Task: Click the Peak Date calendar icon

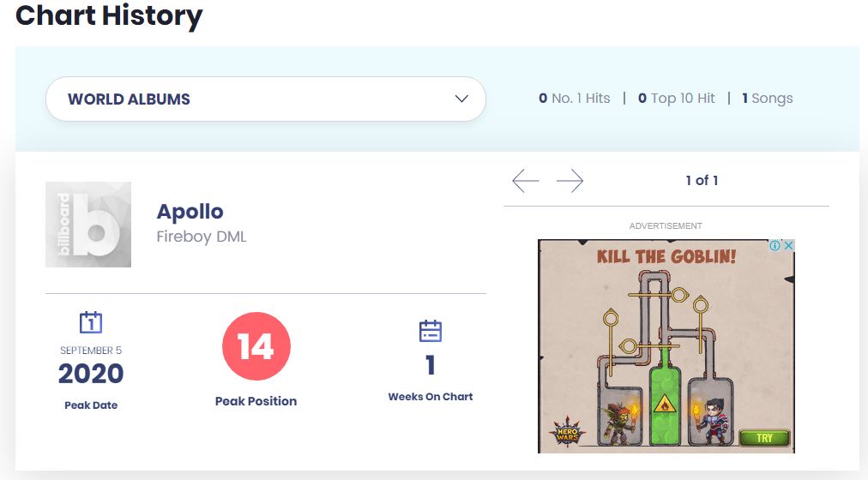Action: point(90,322)
